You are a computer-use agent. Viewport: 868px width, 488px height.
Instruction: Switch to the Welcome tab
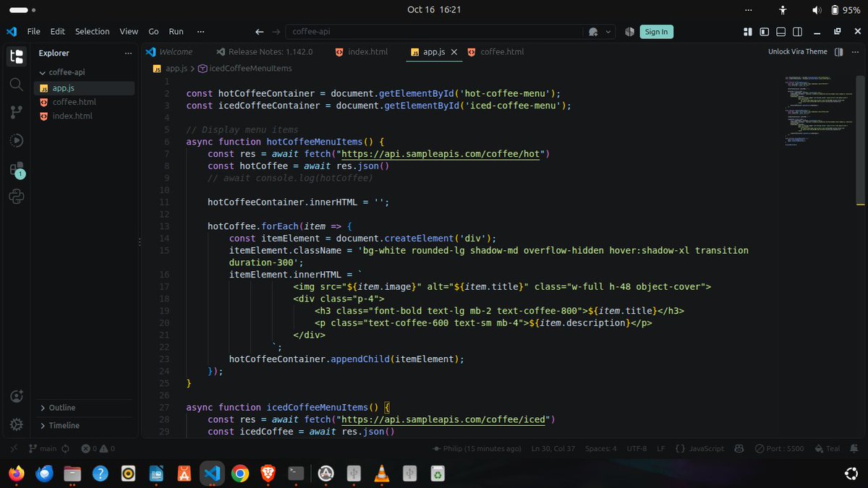(x=169, y=52)
